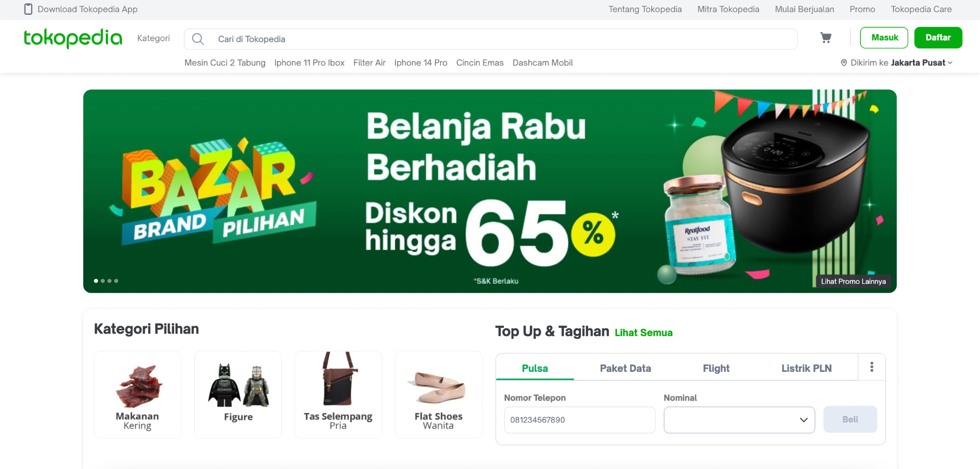Click the Lihat Semua link
The width and height of the screenshot is (980, 469).
pos(644,333)
